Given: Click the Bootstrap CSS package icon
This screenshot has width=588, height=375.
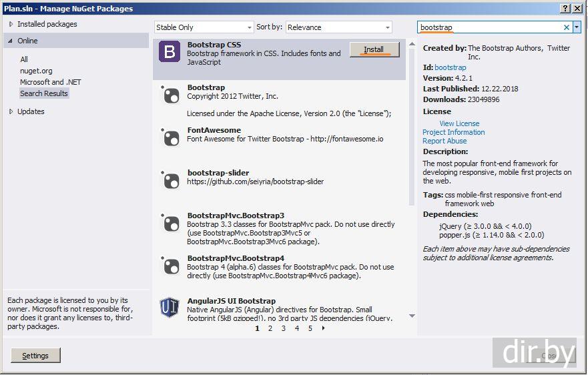Looking at the screenshot, I should tap(170, 51).
